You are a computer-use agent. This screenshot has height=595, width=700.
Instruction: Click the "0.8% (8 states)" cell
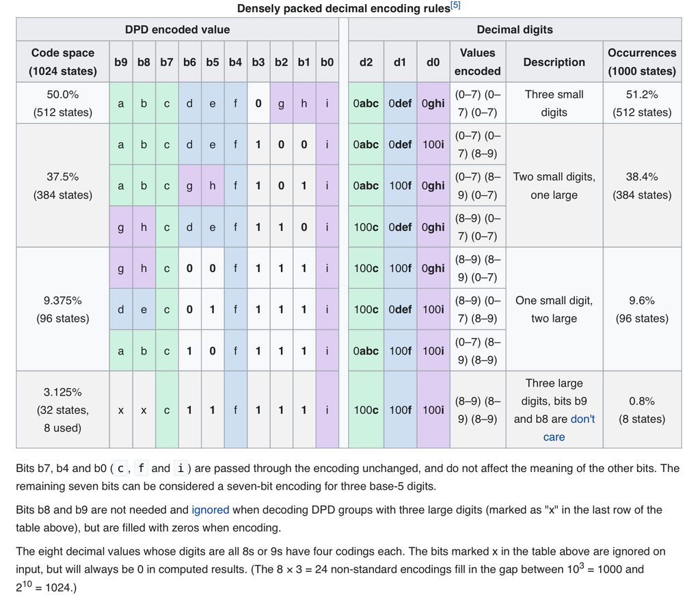[x=641, y=410]
